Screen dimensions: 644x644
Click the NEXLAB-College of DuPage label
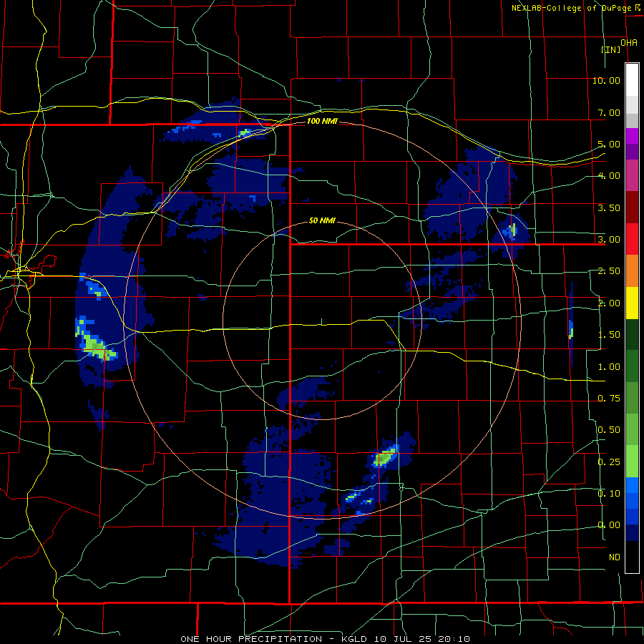[571, 8]
